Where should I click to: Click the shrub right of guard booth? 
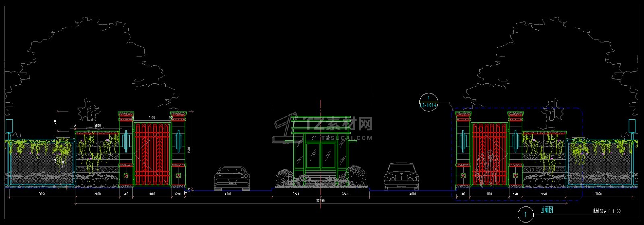coord(356,176)
